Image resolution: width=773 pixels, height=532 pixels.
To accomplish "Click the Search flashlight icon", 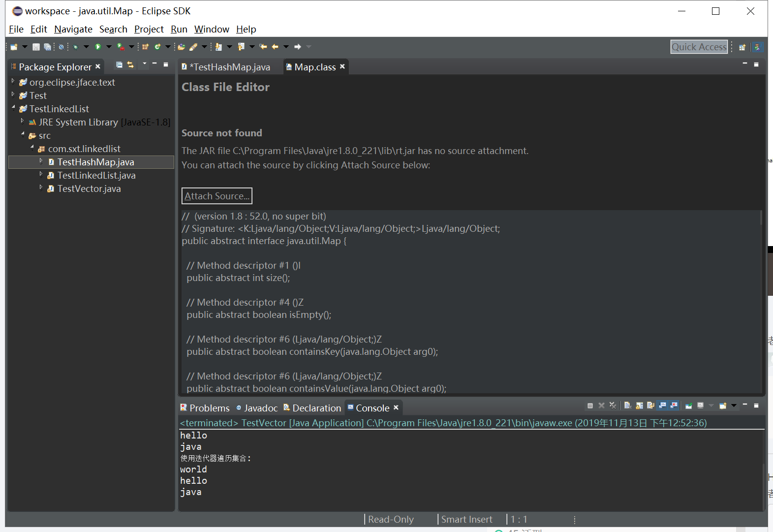I will 193,47.
